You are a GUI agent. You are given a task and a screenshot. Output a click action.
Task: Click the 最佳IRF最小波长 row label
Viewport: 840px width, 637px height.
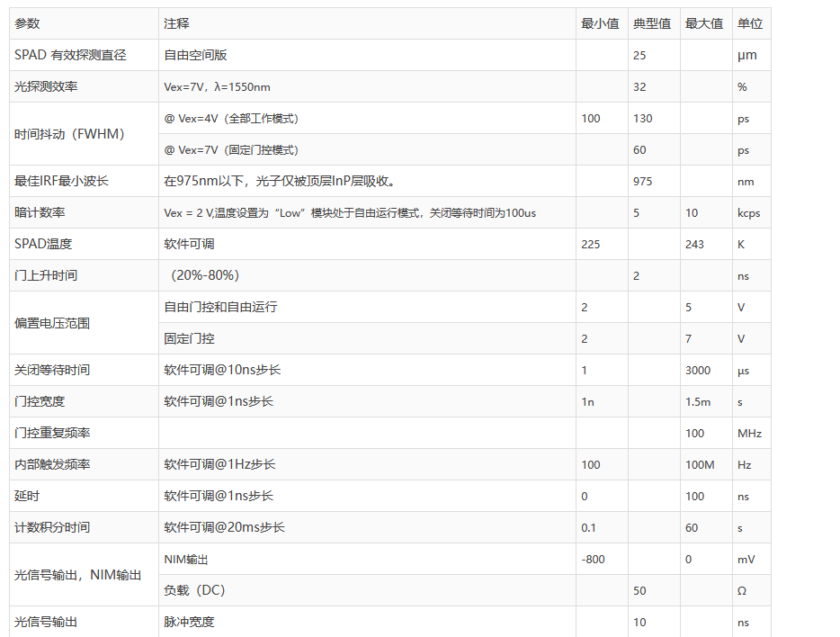tap(61, 181)
